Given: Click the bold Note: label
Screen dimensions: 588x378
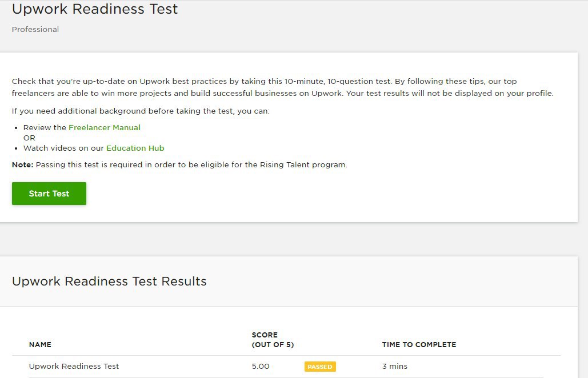Looking at the screenshot, I should (23, 164).
